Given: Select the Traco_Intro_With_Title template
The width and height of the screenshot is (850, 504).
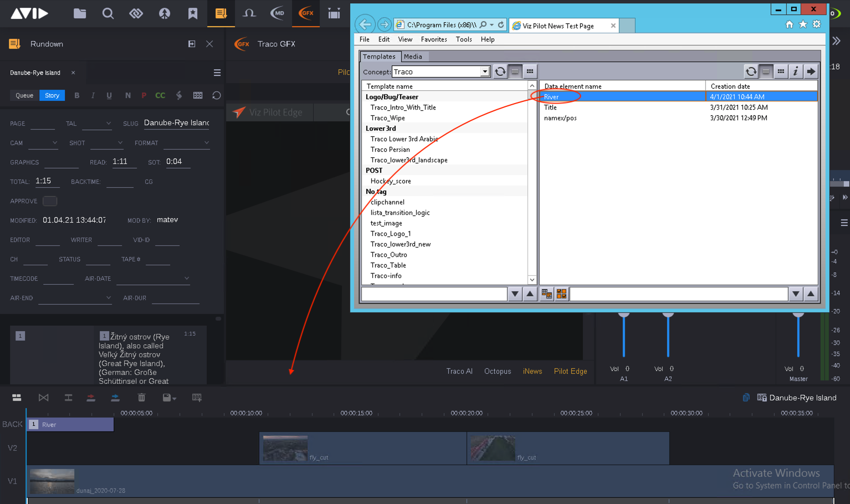Looking at the screenshot, I should [x=403, y=107].
